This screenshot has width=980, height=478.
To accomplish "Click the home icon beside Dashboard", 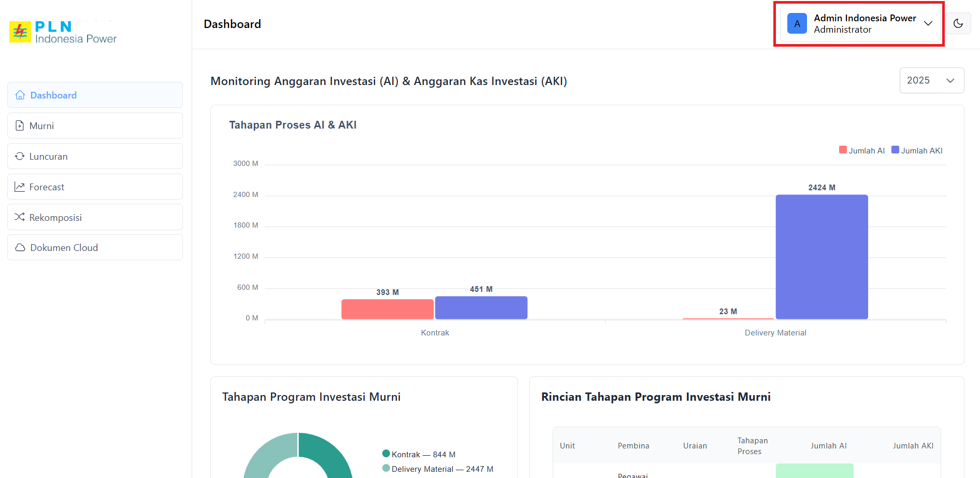I will 20,95.
